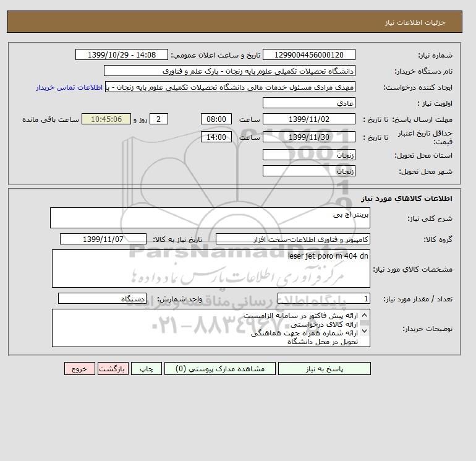Click the remaining days field showing 2
This screenshot has height=461, width=476.
pyautogui.click(x=159, y=119)
